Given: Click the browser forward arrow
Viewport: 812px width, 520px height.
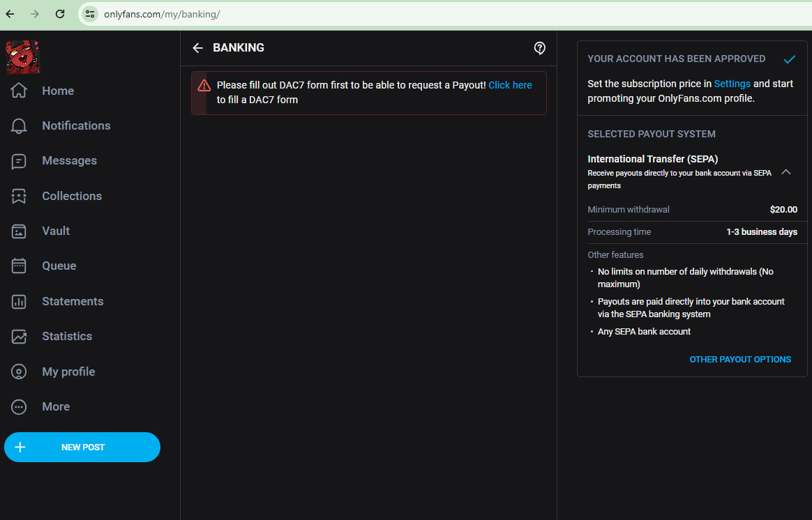Looking at the screenshot, I should (x=35, y=14).
